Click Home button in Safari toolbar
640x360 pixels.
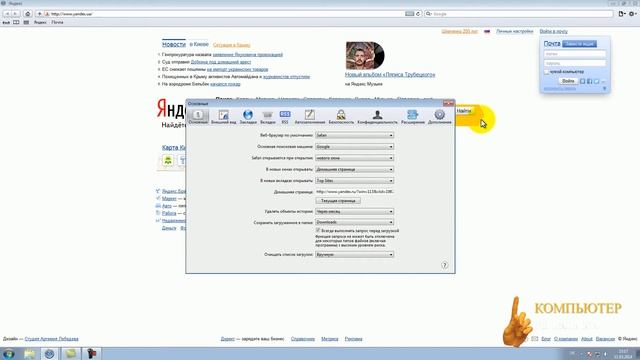point(28,14)
